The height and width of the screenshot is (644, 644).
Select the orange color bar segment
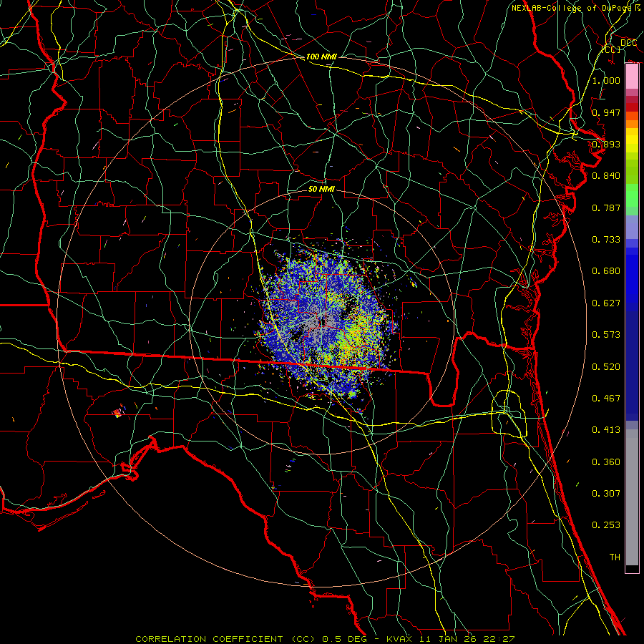(632, 124)
